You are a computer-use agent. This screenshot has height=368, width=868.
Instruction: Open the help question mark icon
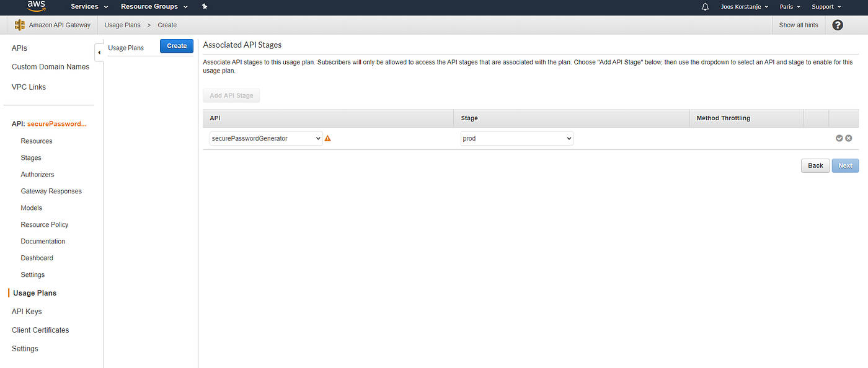tap(838, 25)
